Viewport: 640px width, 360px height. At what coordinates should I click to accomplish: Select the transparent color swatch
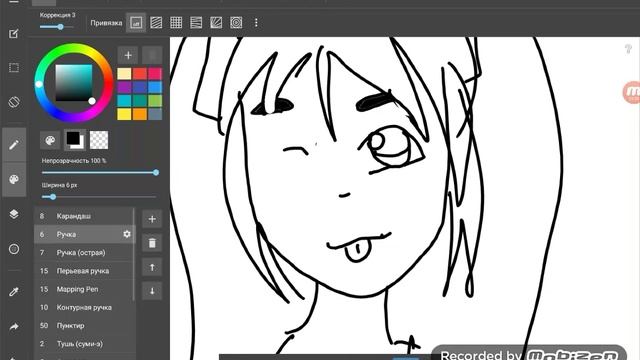tap(99, 140)
